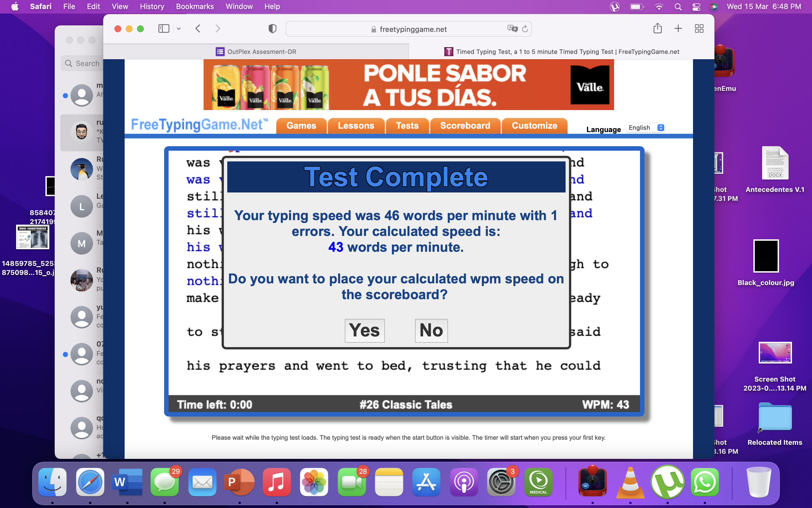This screenshot has width=812, height=508.
Task: Open App Store from the Dock
Action: tap(426, 482)
